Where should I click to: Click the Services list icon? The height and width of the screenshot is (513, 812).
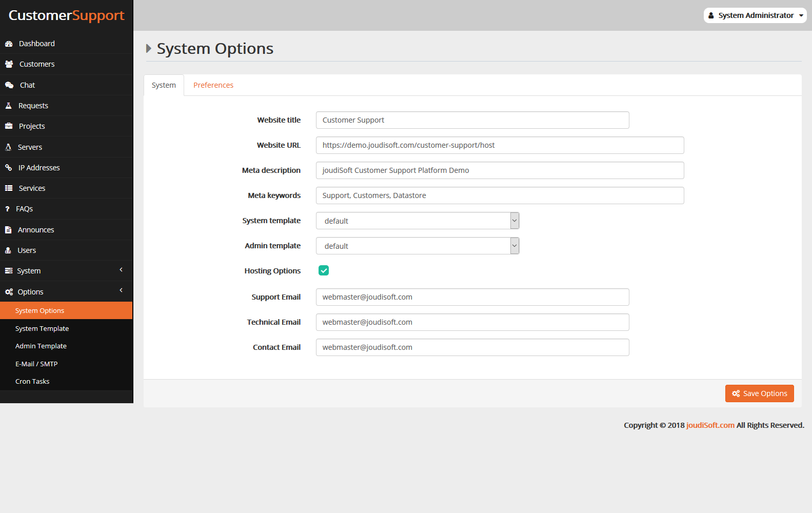point(9,188)
